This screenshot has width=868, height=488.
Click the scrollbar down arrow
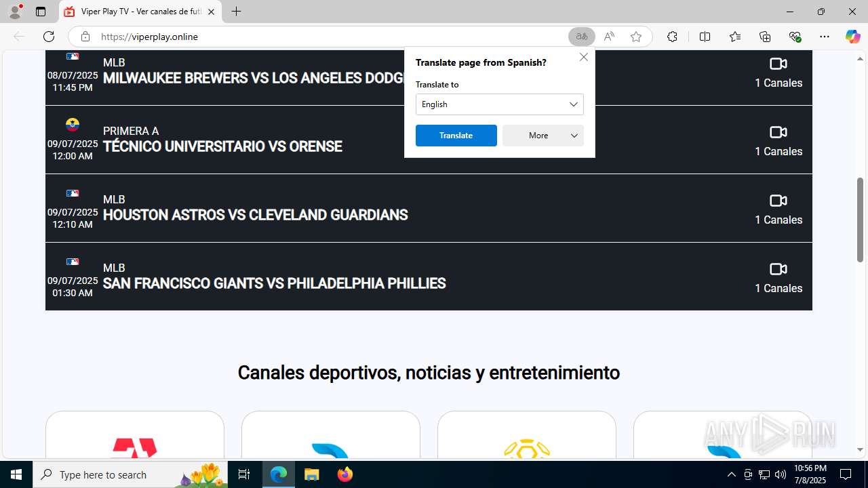click(x=860, y=449)
